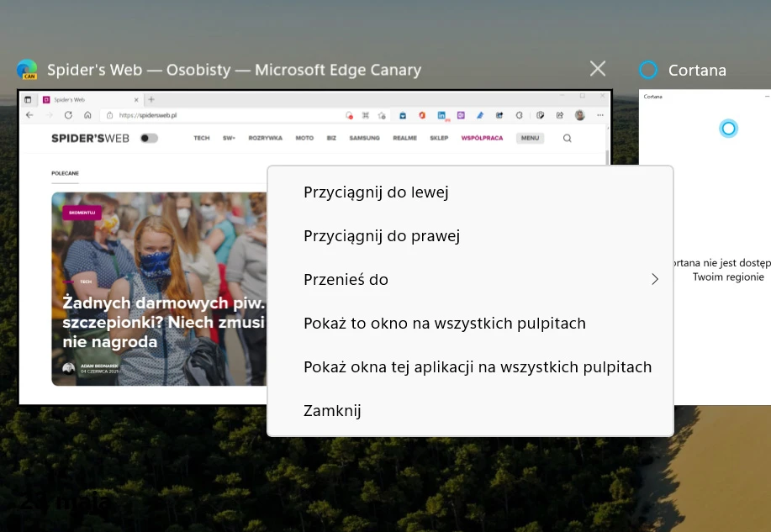Open the WSPÓŁPRACA navigation link
The height and width of the screenshot is (532, 771).
click(482, 138)
